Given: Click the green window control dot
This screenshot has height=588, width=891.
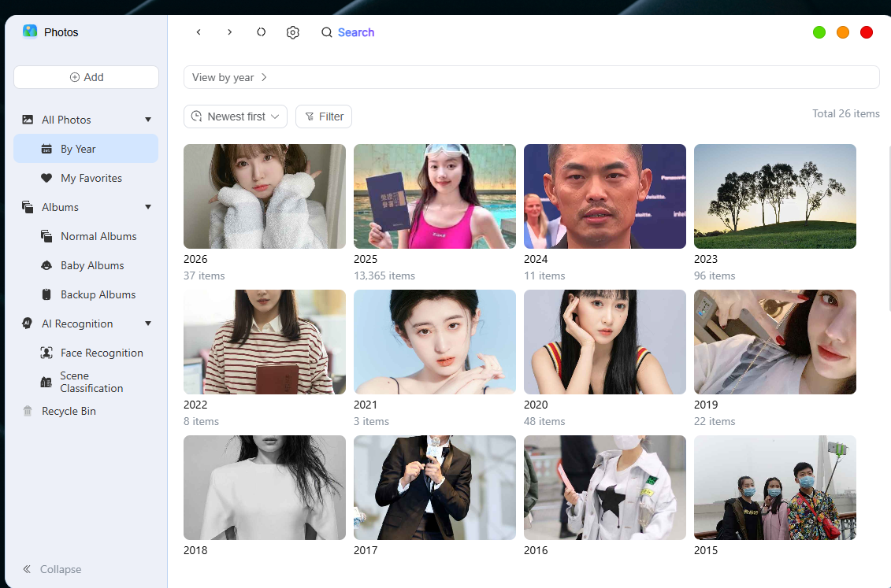Looking at the screenshot, I should [819, 32].
